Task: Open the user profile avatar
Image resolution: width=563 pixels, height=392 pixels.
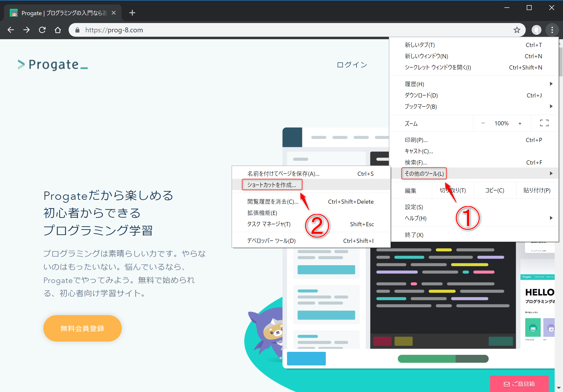Action: [537, 30]
